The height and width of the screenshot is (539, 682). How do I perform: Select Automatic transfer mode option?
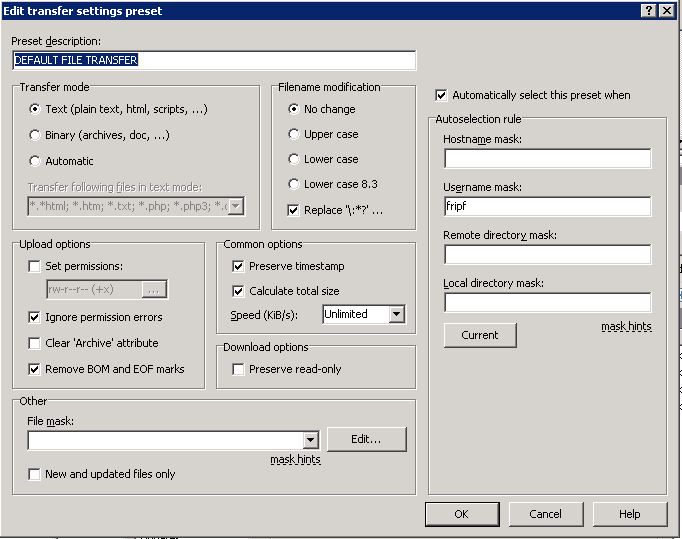(36, 161)
